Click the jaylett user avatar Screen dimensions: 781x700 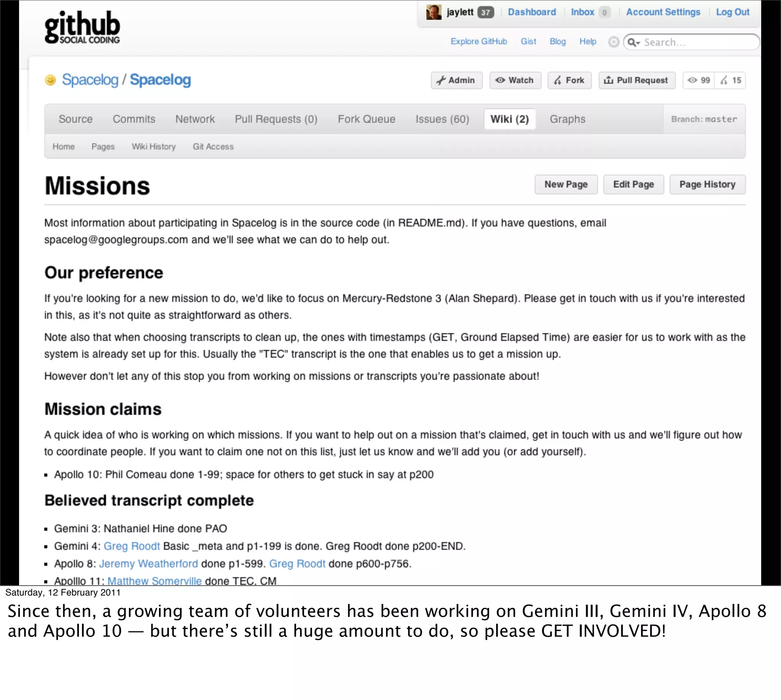coord(433,12)
